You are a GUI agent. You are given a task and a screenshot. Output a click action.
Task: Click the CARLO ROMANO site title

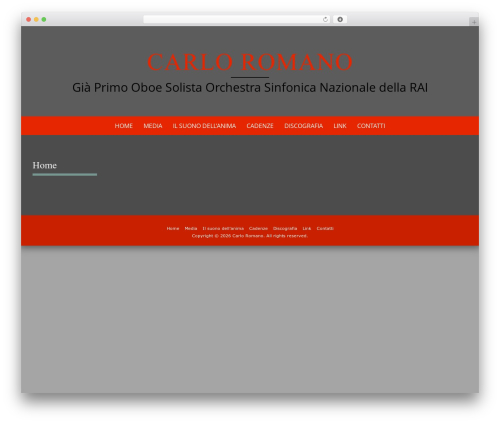pos(250,62)
